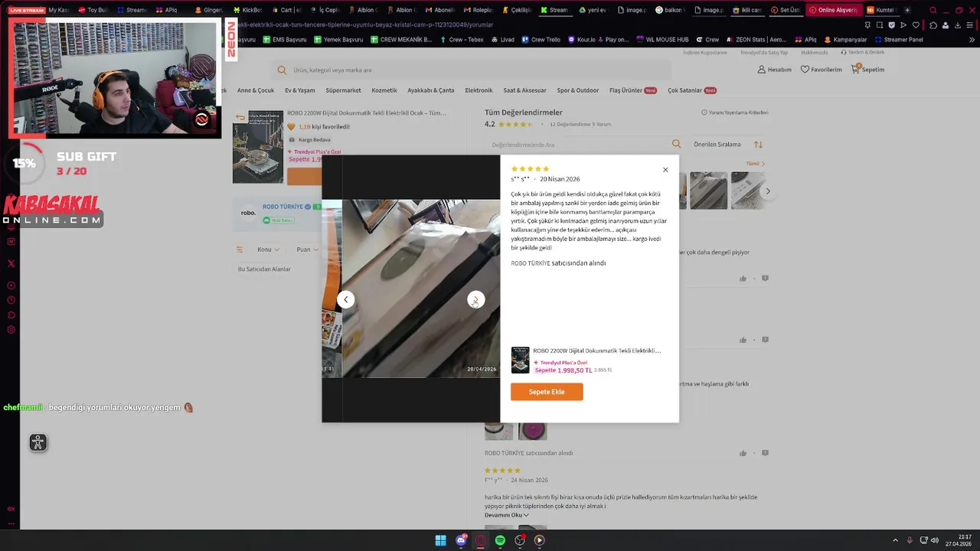Image resolution: width=980 pixels, height=551 pixels.
Task: Open Çok Satanlar category
Action: pyautogui.click(x=692, y=90)
